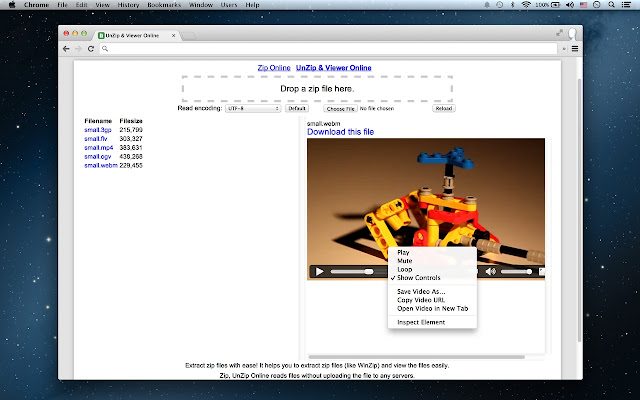
Task: Open the Chrome application menu
Action: (x=36, y=5)
